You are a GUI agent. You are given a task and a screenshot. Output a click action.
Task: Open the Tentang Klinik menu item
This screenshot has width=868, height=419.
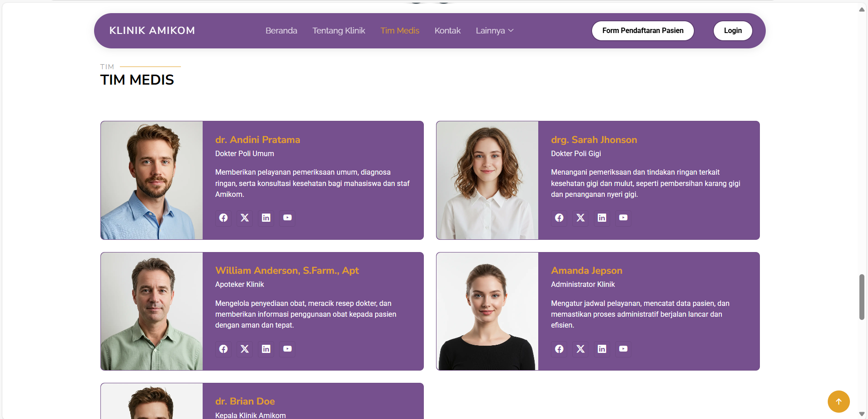(x=338, y=31)
